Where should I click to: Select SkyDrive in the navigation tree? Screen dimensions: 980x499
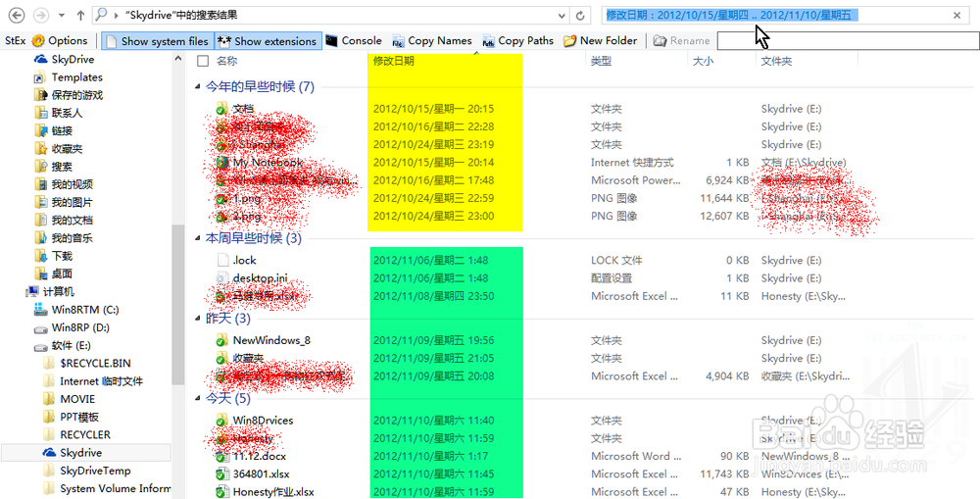point(65,60)
